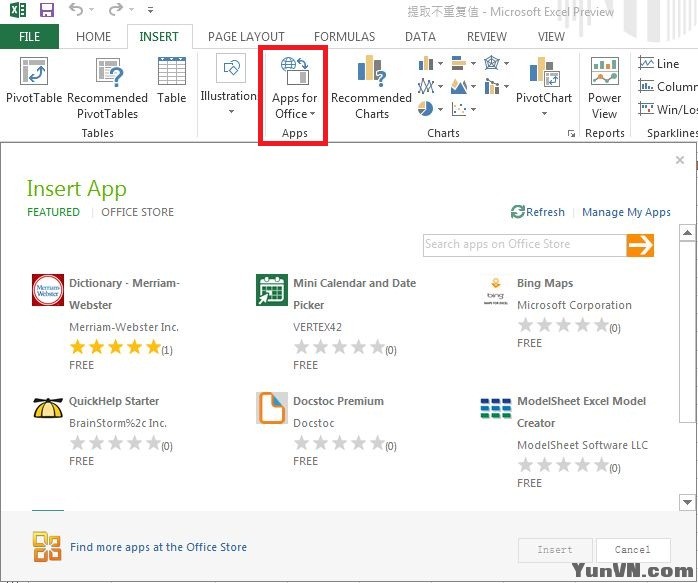Switch to the FORMULAS tab
The image size is (698, 583).
344,36
